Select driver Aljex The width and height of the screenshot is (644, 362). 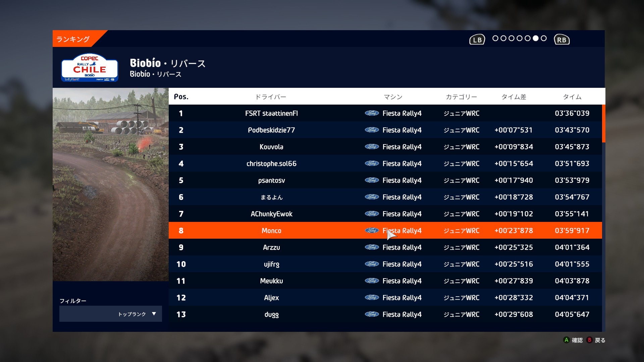[x=271, y=298]
